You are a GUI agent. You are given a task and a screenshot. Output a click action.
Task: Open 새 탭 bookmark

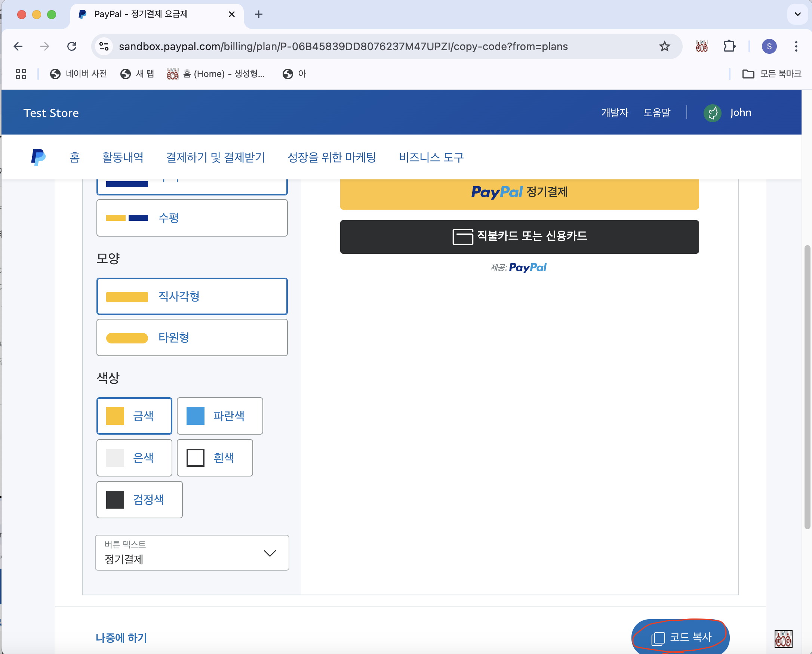coord(137,74)
